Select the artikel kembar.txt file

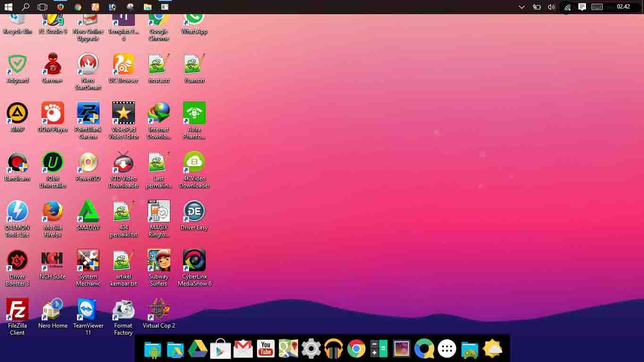(124, 268)
